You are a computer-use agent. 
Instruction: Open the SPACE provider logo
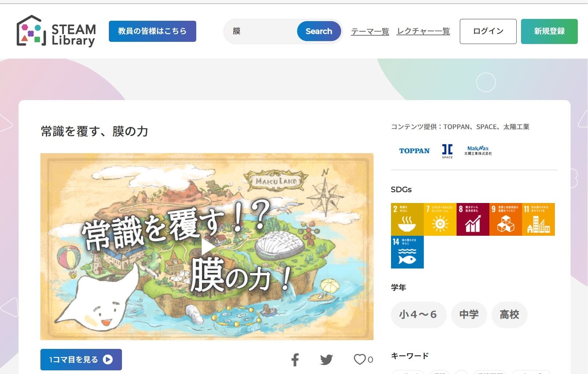click(x=447, y=151)
